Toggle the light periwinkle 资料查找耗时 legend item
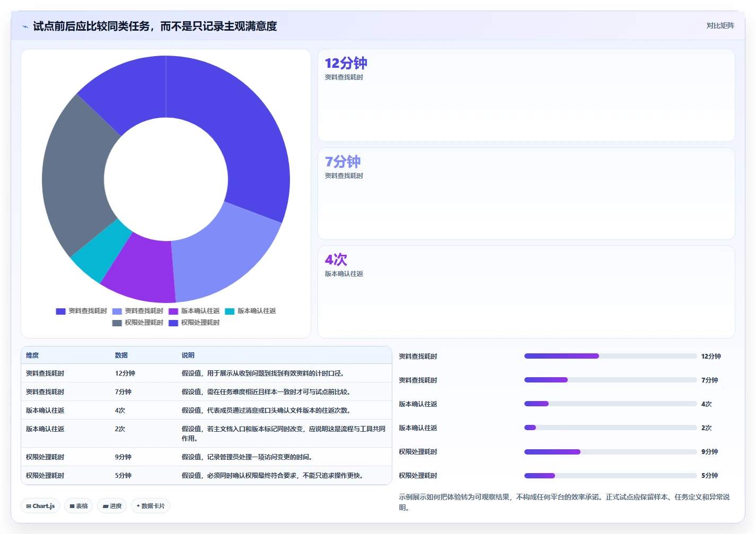The height and width of the screenshot is (534, 756). point(138,311)
